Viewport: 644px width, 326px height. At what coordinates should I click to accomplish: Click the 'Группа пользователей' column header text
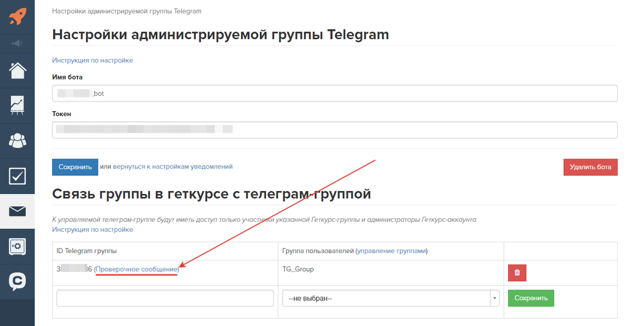coord(318,251)
